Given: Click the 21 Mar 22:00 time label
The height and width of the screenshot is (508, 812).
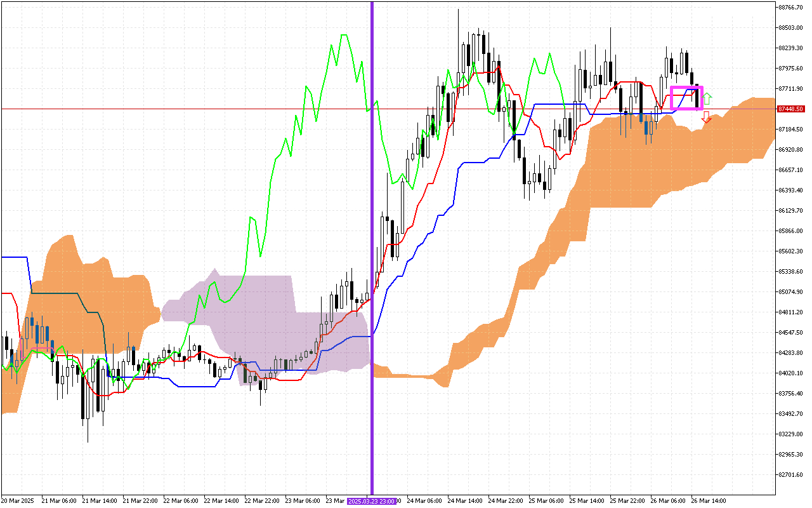Looking at the screenshot, I should pos(140,501).
